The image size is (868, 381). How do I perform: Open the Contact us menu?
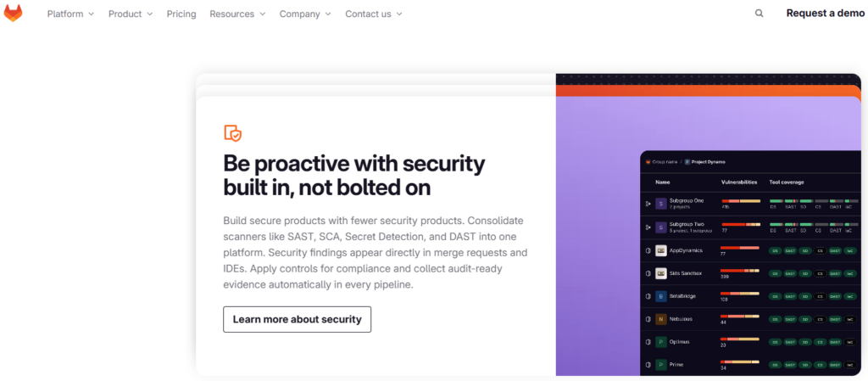point(374,14)
